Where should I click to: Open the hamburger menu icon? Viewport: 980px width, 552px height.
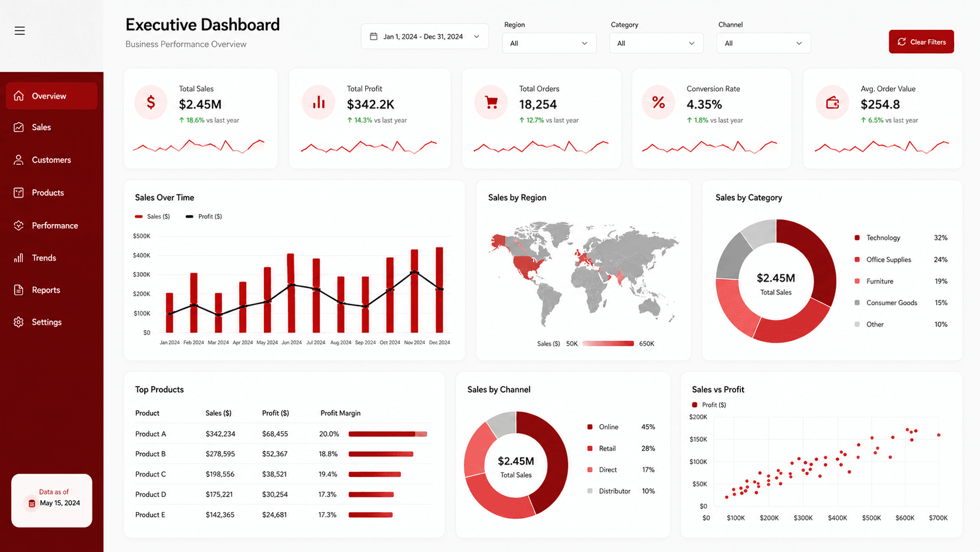[x=20, y=31]
